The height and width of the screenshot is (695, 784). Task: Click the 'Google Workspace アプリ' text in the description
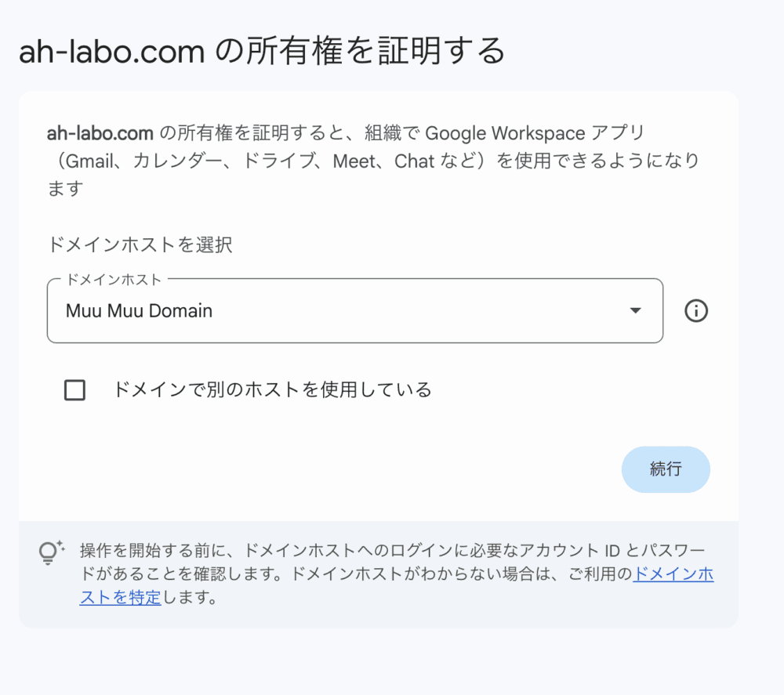535,133
